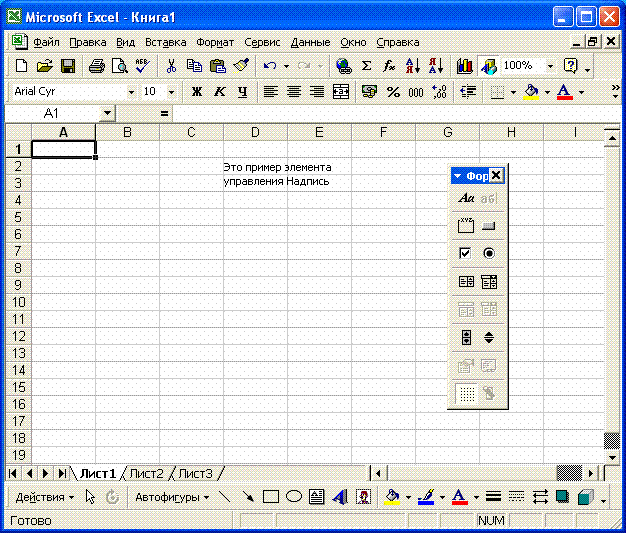Open Print Preview icon

point(119,65)
